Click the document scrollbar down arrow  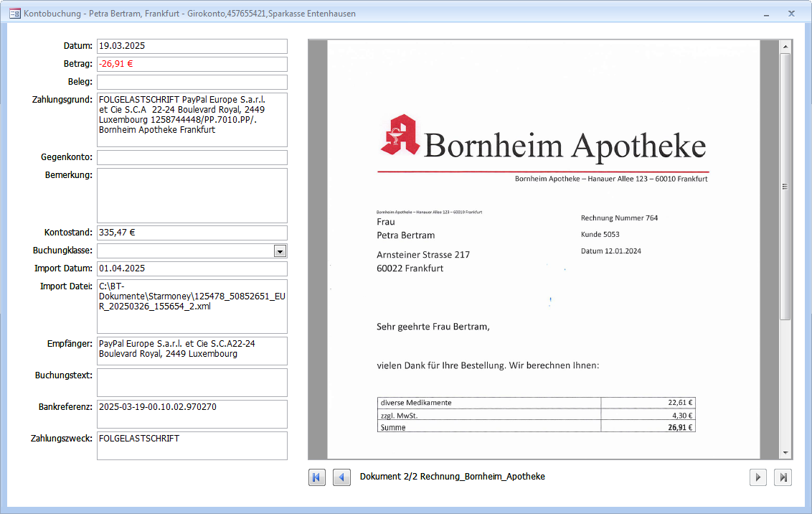[x=785, y=452]
